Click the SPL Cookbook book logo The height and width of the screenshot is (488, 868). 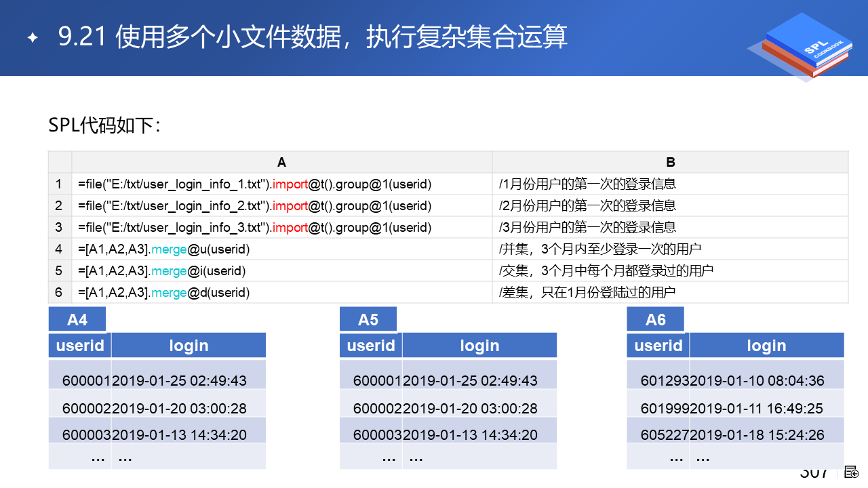coord(799,49)
